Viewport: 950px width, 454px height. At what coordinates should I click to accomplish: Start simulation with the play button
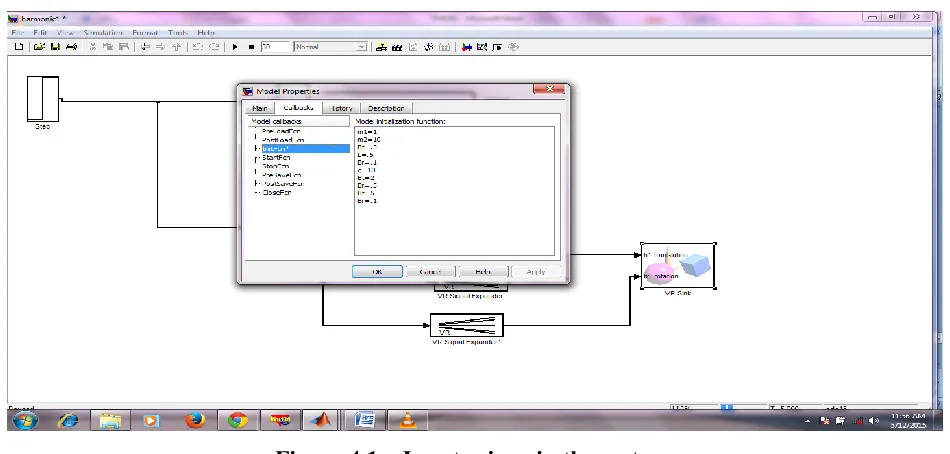(235, 47)
